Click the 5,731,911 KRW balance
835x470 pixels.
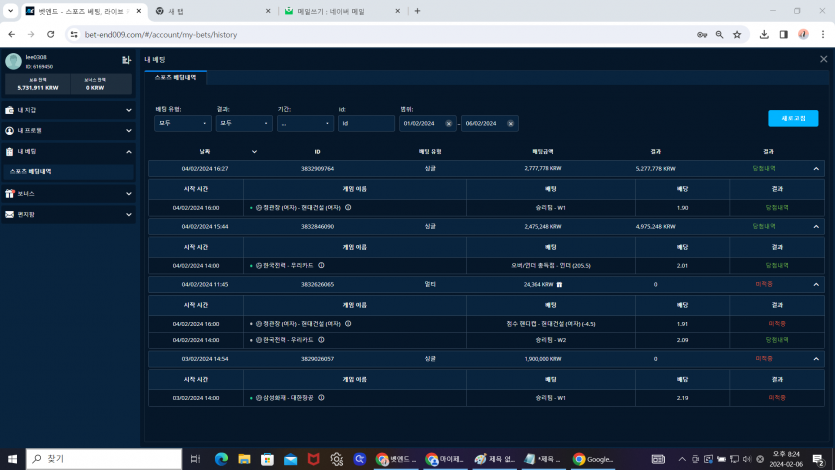tap(38, 88)
